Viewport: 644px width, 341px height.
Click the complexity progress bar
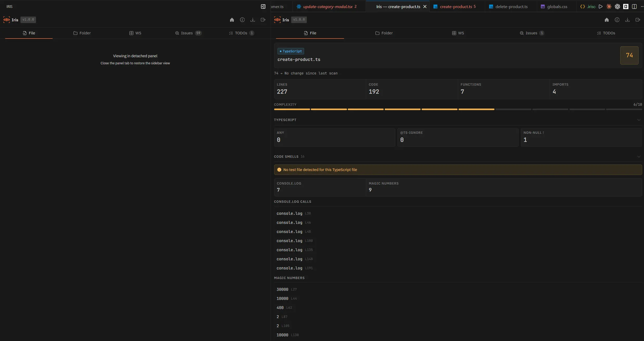(x=458, y=109)
